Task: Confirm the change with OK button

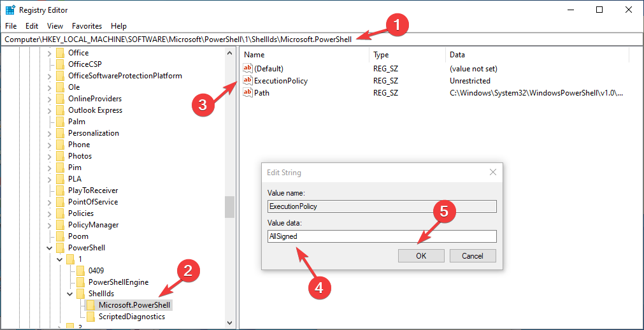Action: click(x=421, y=255)
